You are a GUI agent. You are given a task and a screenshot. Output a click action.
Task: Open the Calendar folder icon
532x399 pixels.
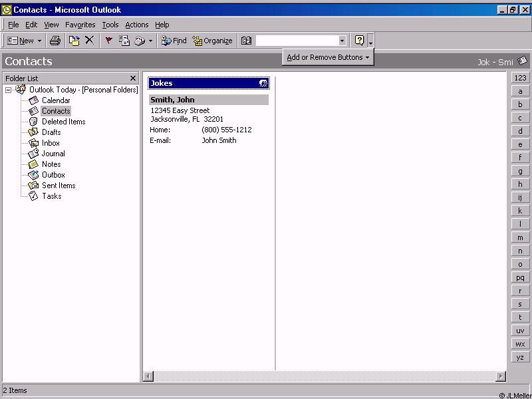[x=33, y=100]
